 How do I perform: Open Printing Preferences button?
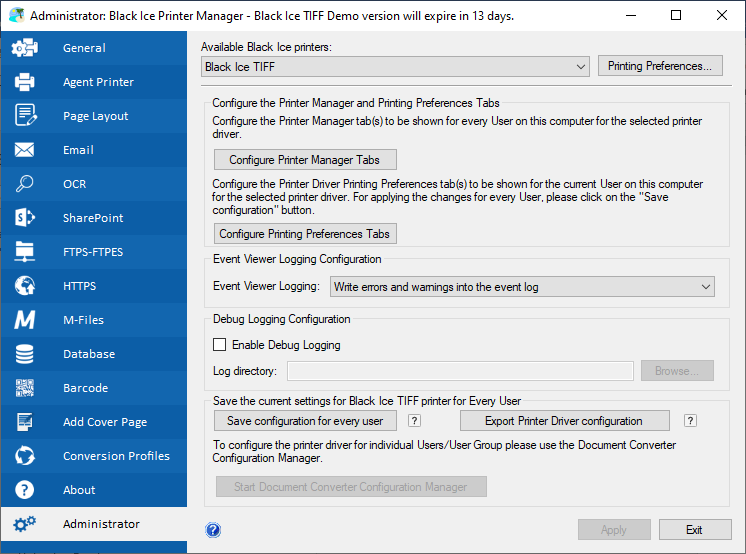(x=660, y=67)
